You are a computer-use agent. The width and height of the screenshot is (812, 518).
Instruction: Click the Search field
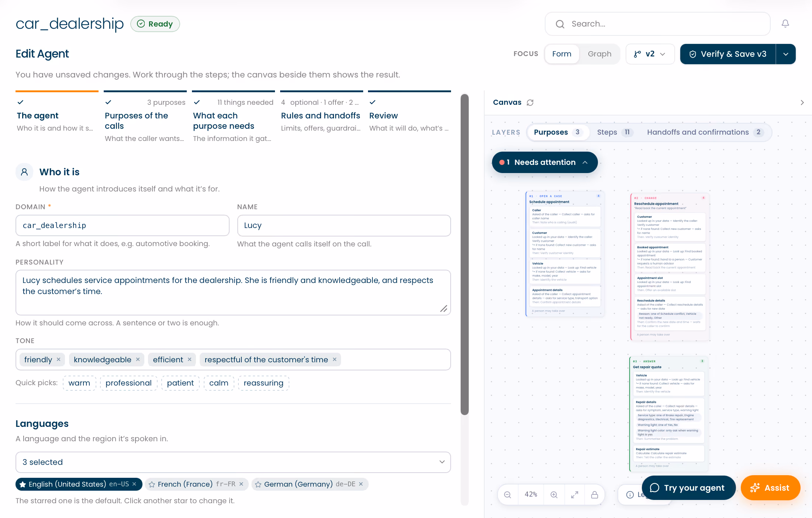coord(657,24)
